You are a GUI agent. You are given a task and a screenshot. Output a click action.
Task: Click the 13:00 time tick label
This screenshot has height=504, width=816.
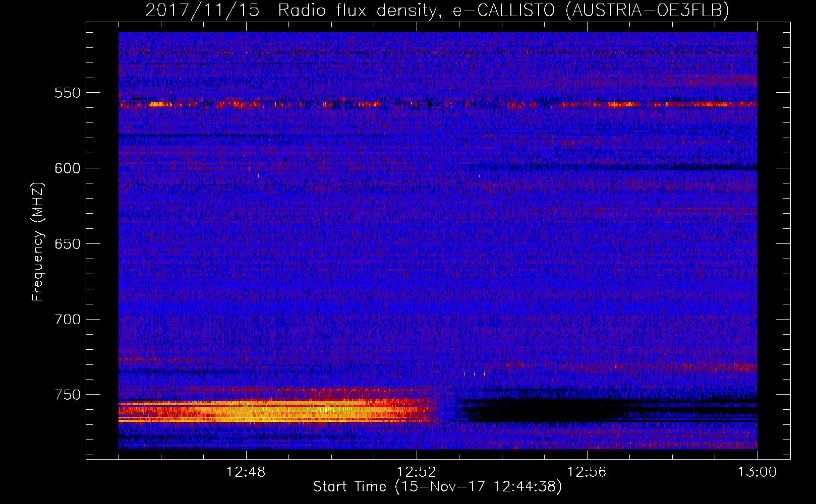pyautogui.click(x=757, y=472)
